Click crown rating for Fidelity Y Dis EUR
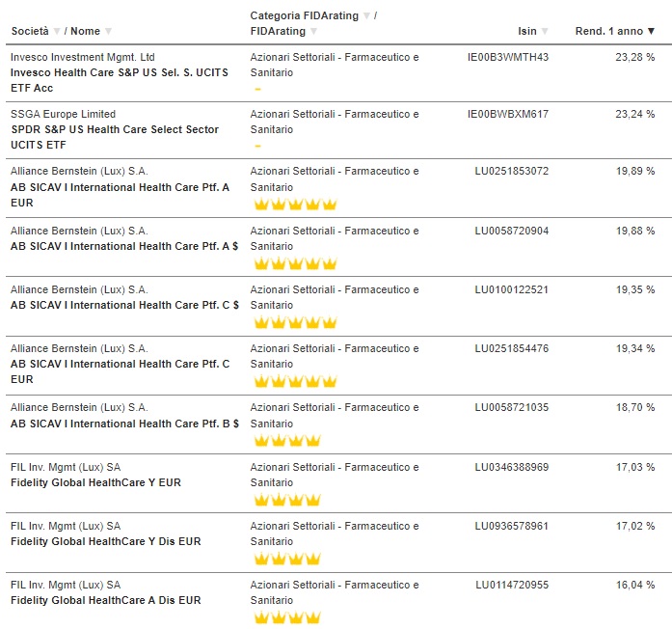Screen dimensions: 672x629 [287, 559]
